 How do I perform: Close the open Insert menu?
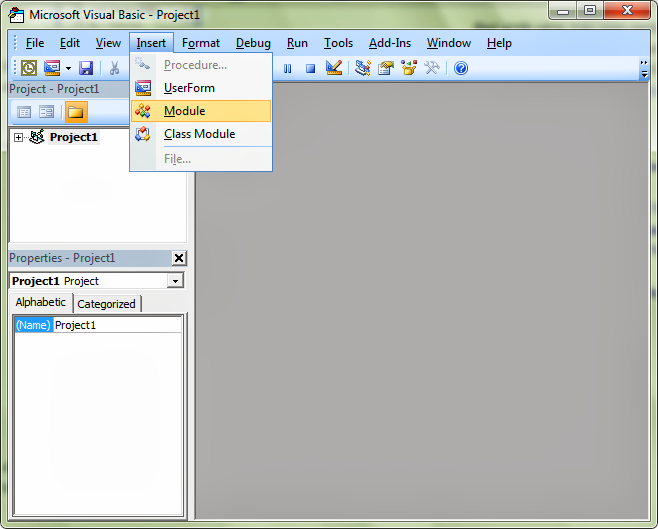point(151,43)
